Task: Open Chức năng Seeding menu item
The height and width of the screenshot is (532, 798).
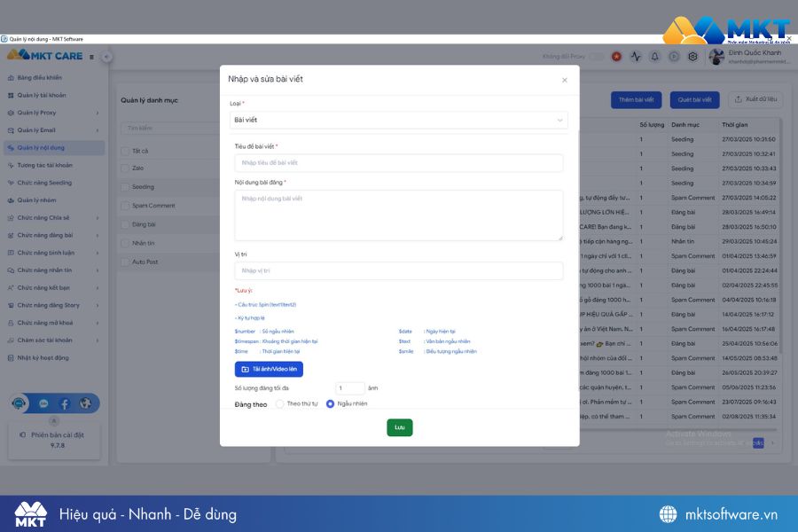Action: coord(54,183)
